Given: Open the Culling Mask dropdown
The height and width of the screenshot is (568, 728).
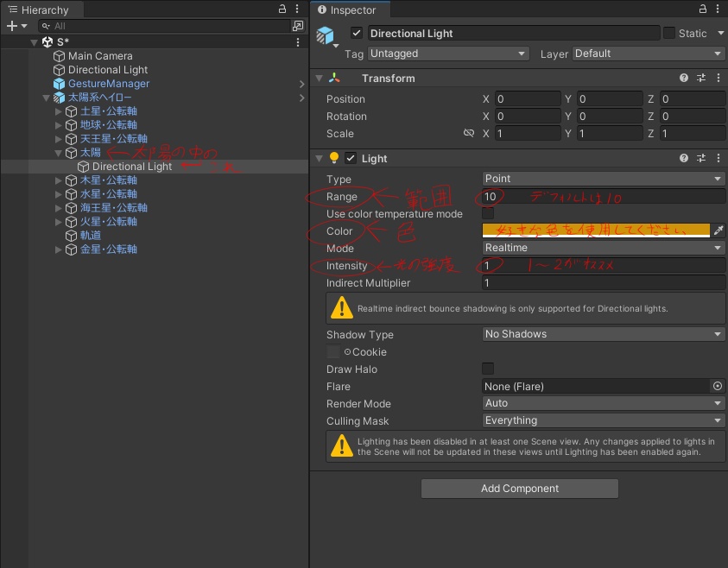Looking at the screenshot, I should [x=603, y=420].
